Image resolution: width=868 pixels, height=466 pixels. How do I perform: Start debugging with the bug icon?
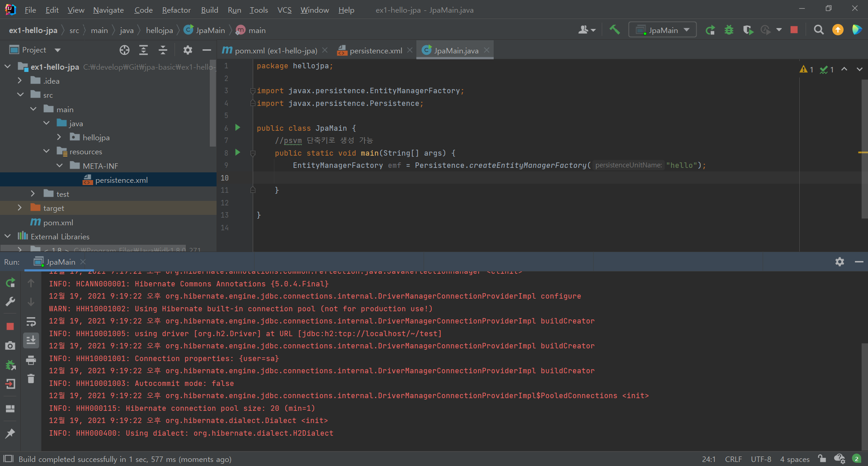click(729, 30)
